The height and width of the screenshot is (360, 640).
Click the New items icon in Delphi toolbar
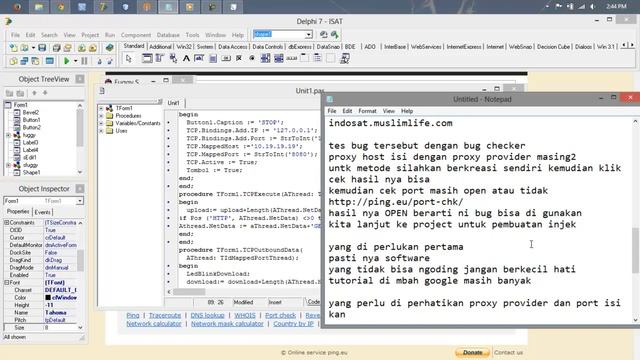[x=13, y=48]
